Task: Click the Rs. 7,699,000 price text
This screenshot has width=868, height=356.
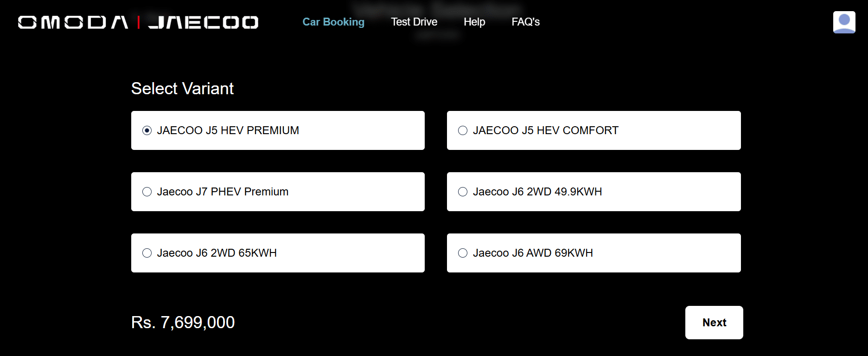Action: coord(183,322)
